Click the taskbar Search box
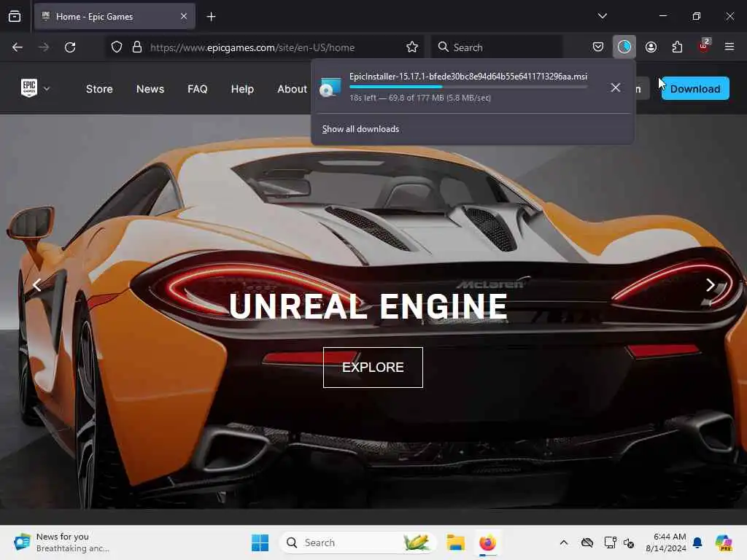This screenshot has height=560, width=747. [357, 542]
